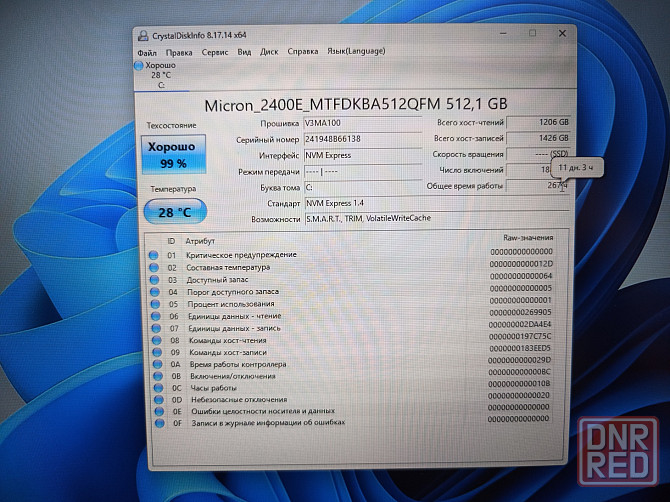Image resolution: width=670 pixels, height=502 pixels.
Task: Click the Общее время работы value 267 ч
Action: coord(538,185)
